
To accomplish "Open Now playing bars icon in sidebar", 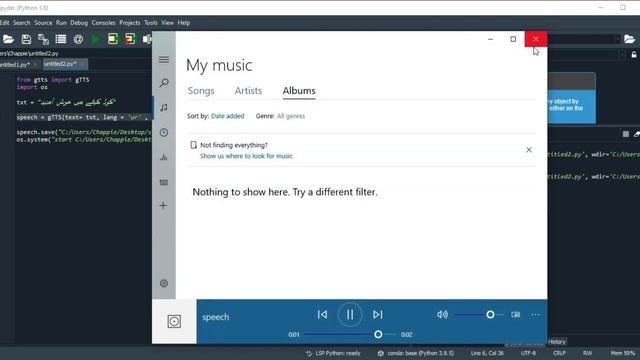I will [x=164, y=157].
